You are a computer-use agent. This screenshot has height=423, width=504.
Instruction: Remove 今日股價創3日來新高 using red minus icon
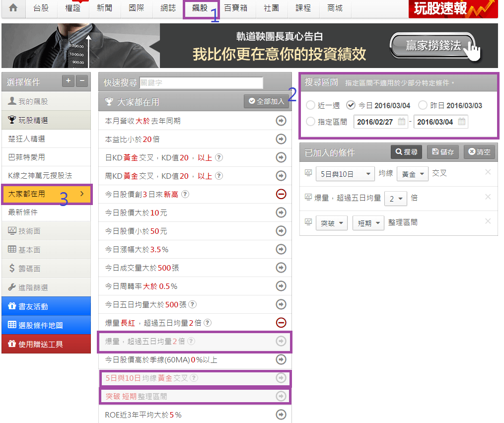coord(281,194)
